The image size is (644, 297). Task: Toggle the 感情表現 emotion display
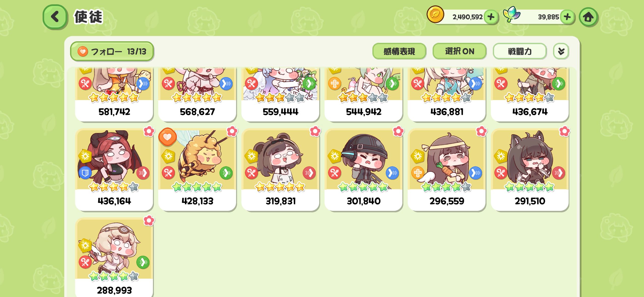[399, 51]
